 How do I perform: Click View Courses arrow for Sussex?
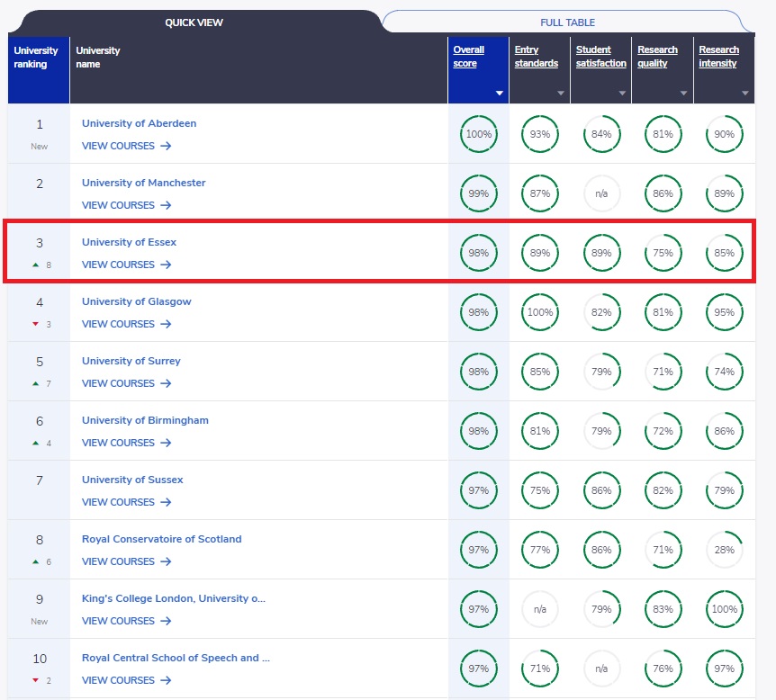[166, 502]
